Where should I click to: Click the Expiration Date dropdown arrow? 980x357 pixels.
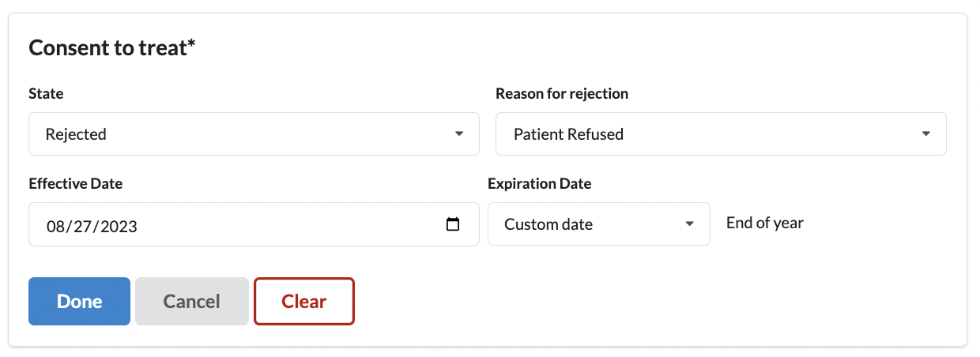tap(689, 224)
